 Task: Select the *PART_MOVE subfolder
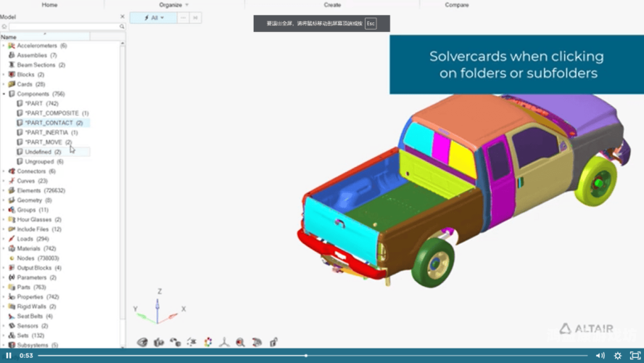point(44,142)
